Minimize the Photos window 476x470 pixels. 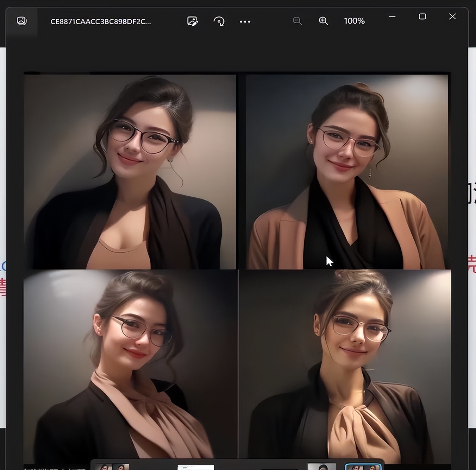[x=392, y=17]
